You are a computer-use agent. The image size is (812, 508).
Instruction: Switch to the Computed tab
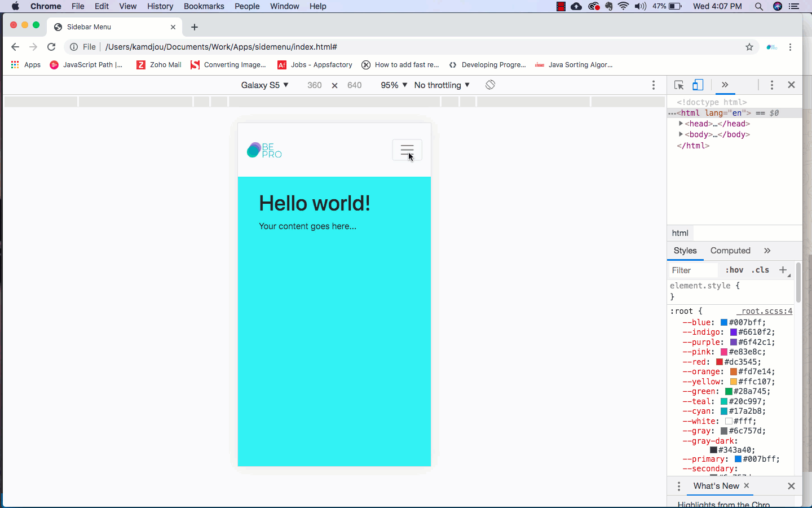(x=730, y=251)
